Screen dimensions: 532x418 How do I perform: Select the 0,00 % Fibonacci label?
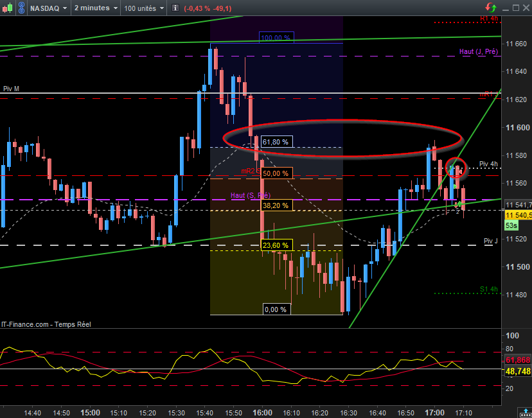click(276, 309)
